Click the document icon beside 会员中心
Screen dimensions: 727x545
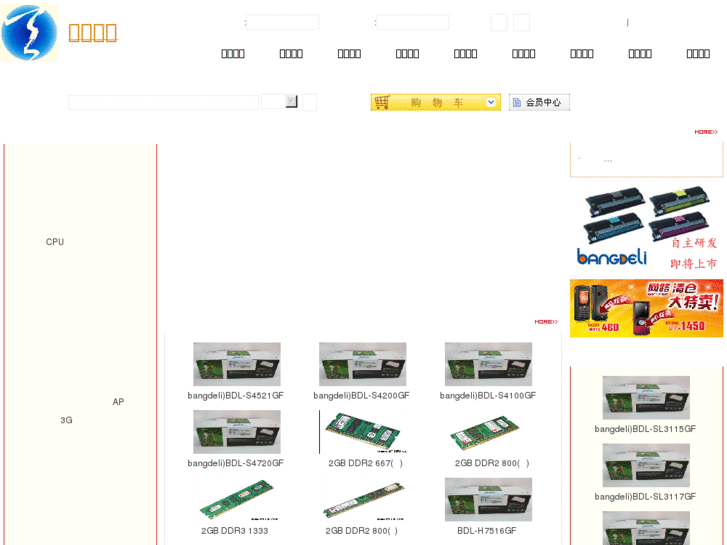point(517,103)
